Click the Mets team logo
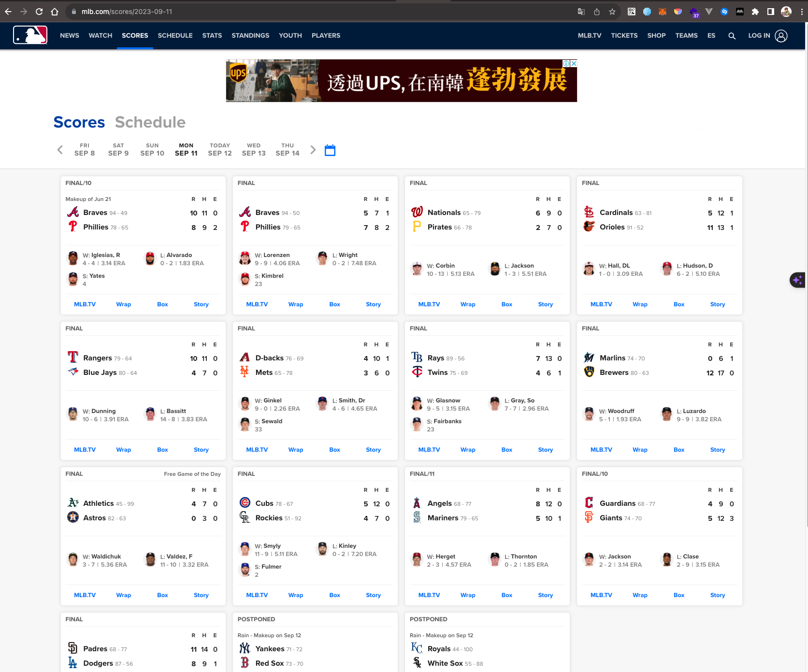 (x=245, y=372)
